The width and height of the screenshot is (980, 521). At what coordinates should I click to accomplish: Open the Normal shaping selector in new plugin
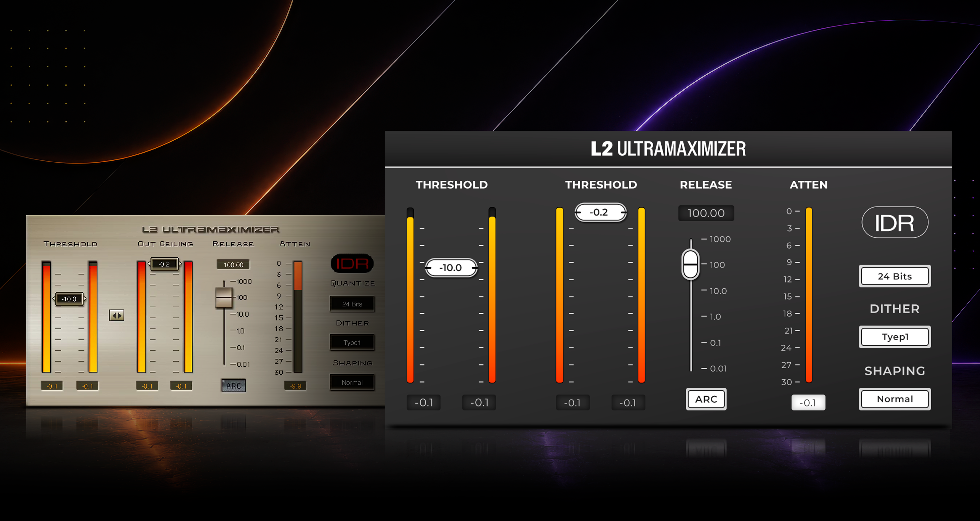(895, 399)
